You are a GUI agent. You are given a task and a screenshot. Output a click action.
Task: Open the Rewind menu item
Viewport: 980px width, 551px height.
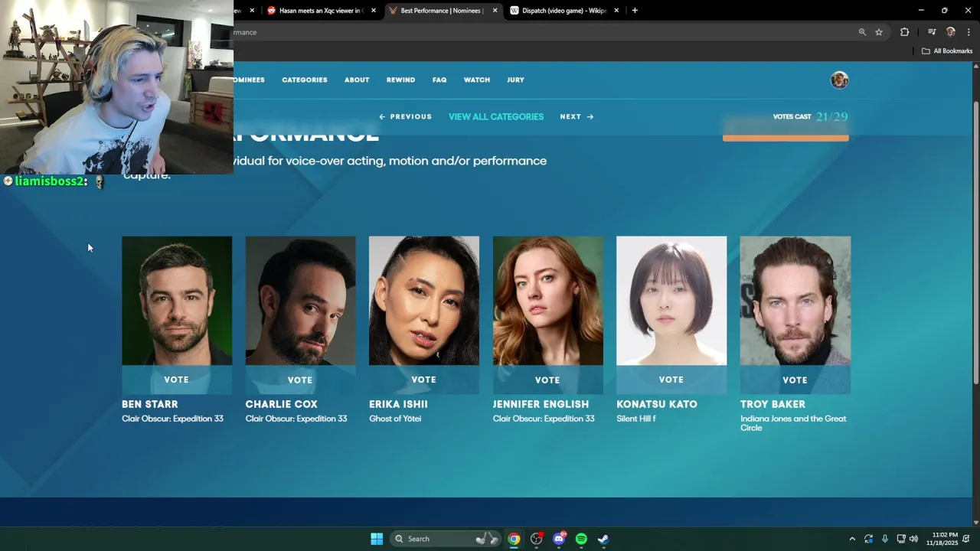click(400, 80)
